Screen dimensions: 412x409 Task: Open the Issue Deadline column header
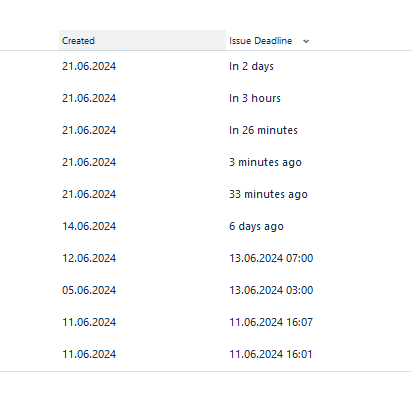coord(260,41)
